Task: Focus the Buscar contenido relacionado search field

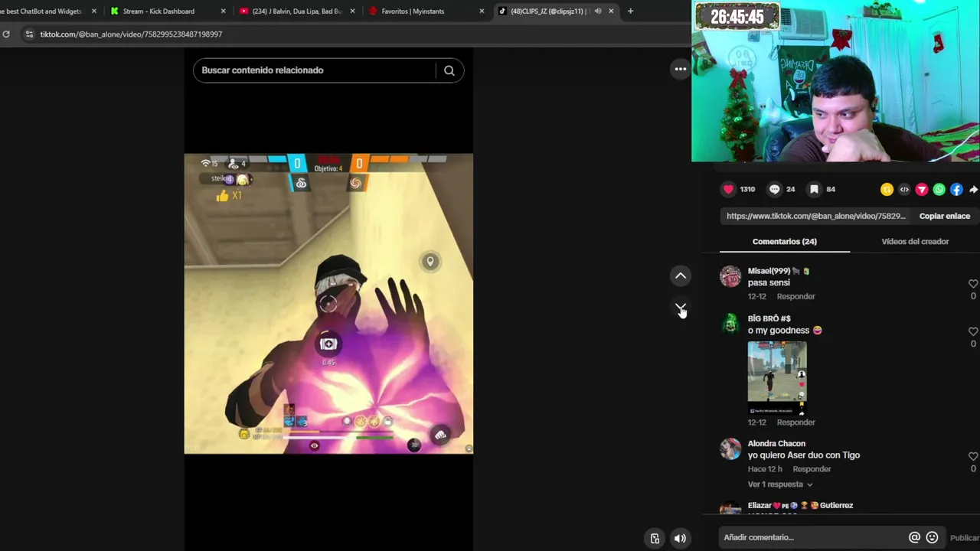Action: (x=314, y=70)
